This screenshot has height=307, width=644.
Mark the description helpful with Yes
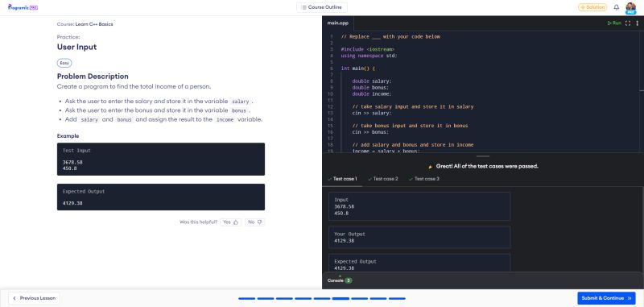click(230, 222)
